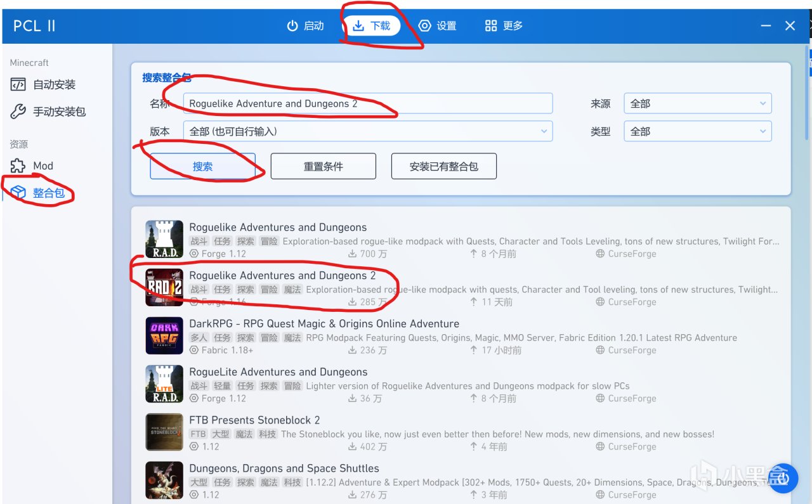
Task: Select 整合包 in the sidebar
Action: (38, 193)
